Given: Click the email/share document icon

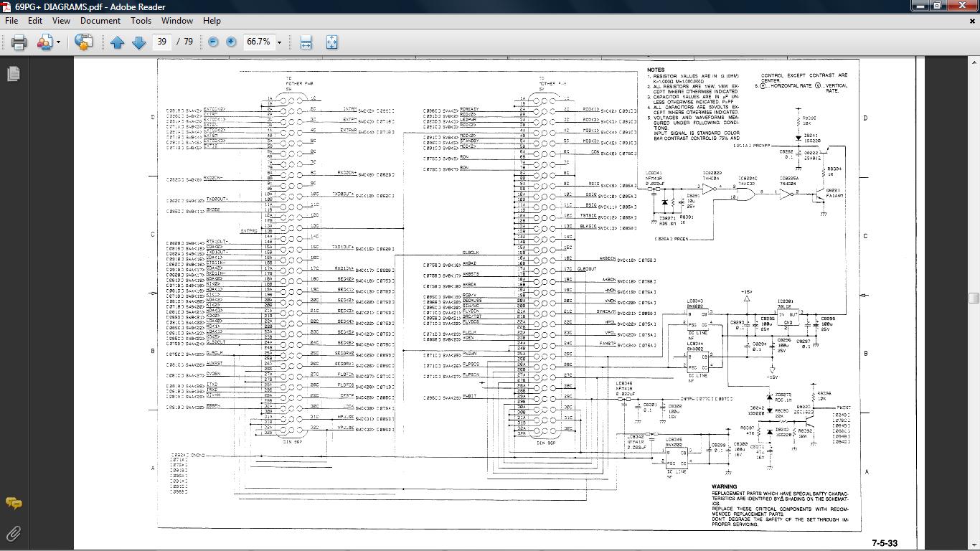Looking at the screenshot, I should coord(45,42).
